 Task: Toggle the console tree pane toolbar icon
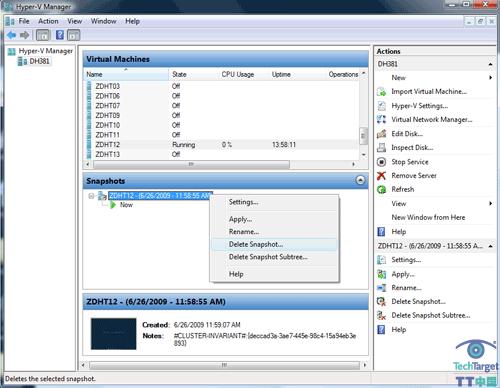tap(43, 35)
